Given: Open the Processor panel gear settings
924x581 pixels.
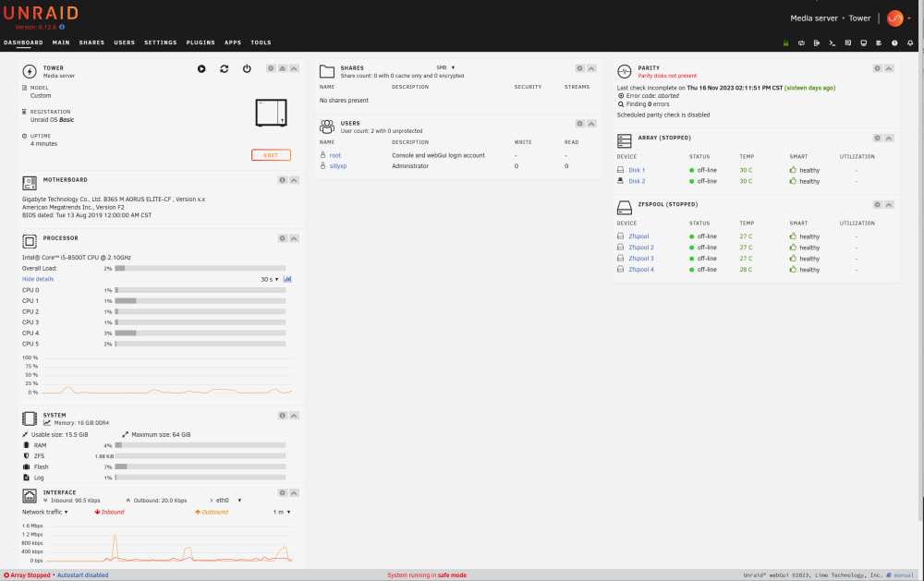Looking at the screenshot, I should tap(282, 238).
